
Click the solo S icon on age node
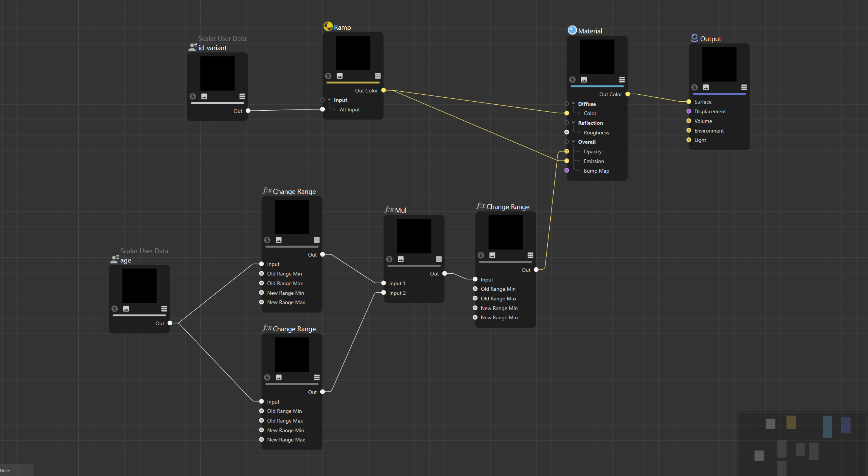(114, 309)
